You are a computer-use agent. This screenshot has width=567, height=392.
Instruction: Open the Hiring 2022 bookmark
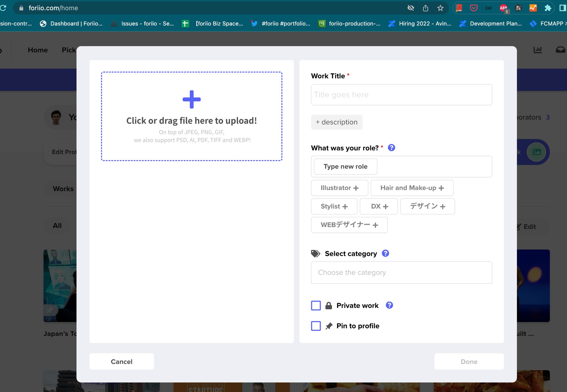420,24
